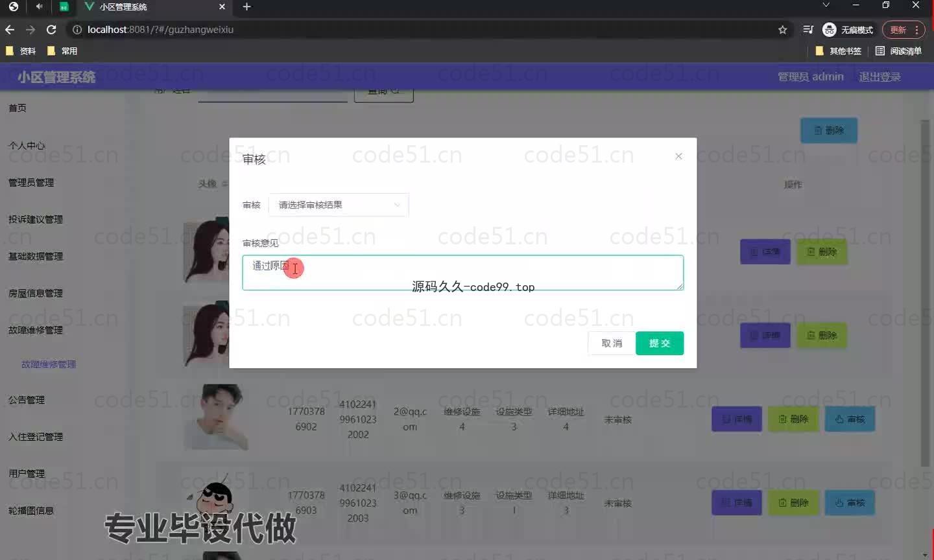Open 房屋信息管理 in the sidebar
Screen dimensions: 934x560
(36, 293)
